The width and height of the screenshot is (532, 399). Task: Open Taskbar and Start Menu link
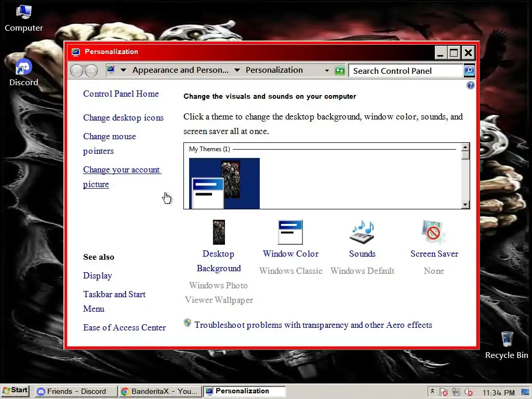pyautogui.click(x=114, y=301)
